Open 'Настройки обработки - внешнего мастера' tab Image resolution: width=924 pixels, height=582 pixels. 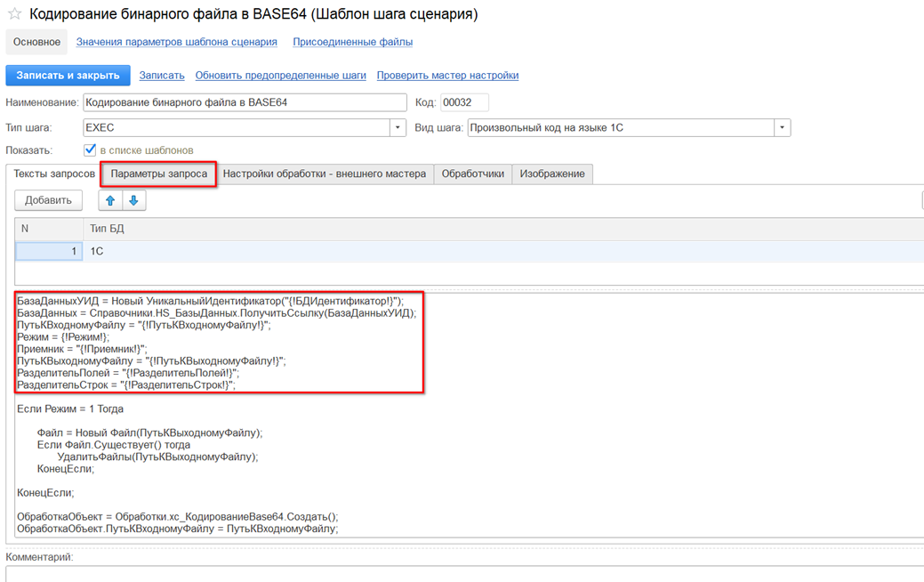tap(324, 174)
